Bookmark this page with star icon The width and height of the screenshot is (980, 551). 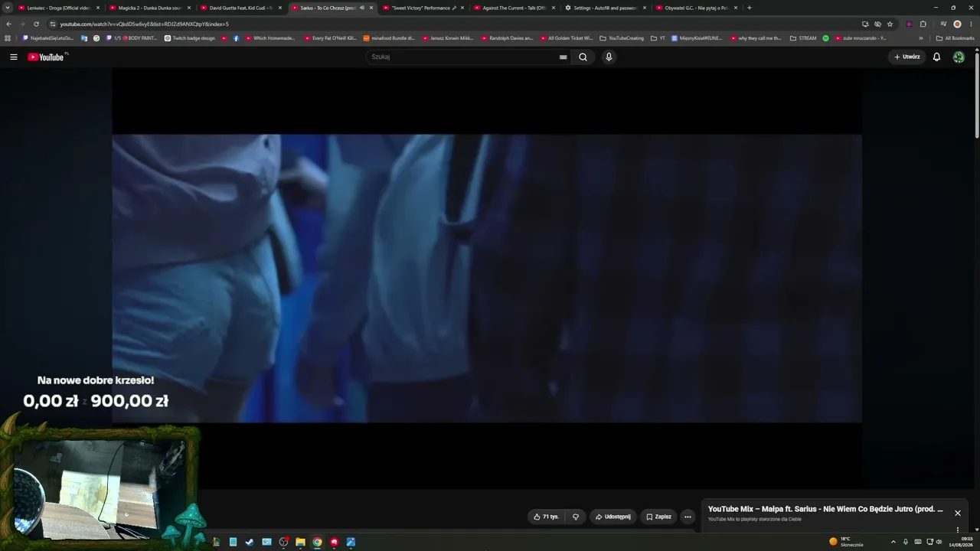click(890, 24)
